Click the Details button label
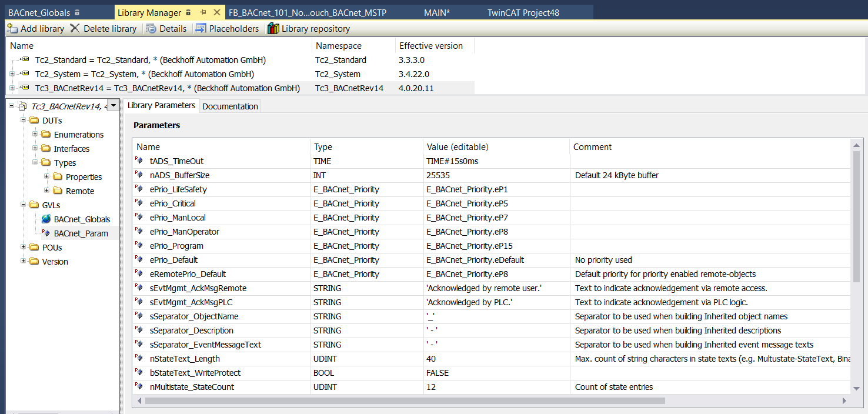868x414 pixels. (x=173, y=29)
